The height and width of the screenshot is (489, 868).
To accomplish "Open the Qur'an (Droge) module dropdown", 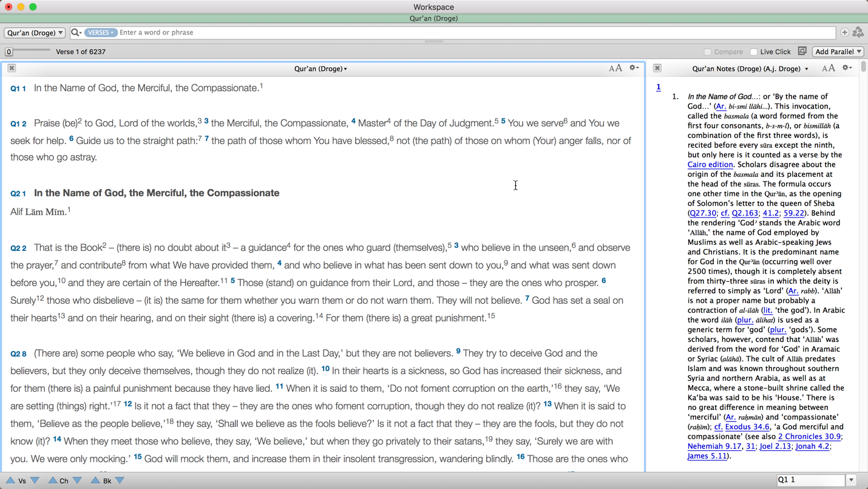I will [35, 33].
